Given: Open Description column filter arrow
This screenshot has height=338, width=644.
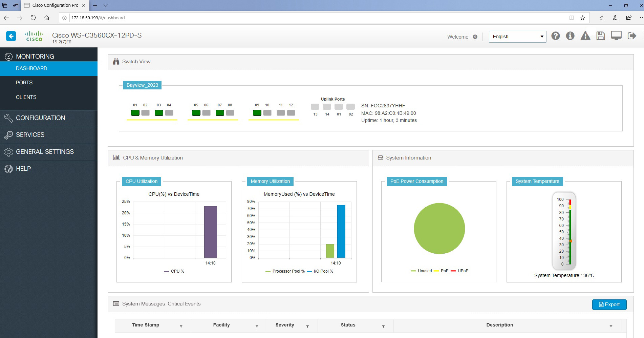Looking at the screenshot, I should 611,326.
